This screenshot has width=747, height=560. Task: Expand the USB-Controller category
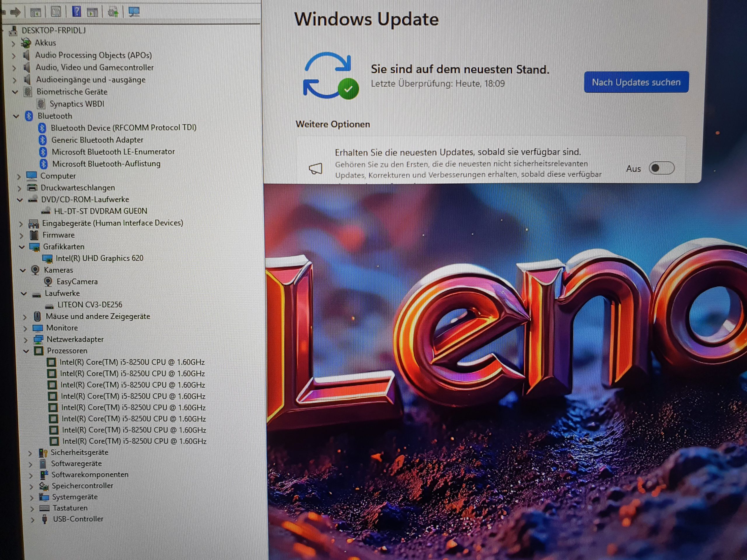pyautogui.click(x=32, y=520)
